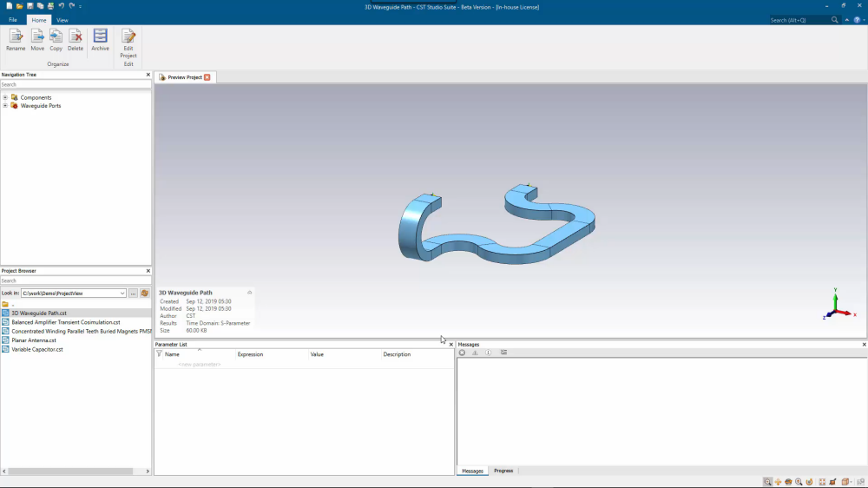This screenshot has width=868, height=488.
Task: Click the Navigation Tree search field
Action: (x=76, y=84)
